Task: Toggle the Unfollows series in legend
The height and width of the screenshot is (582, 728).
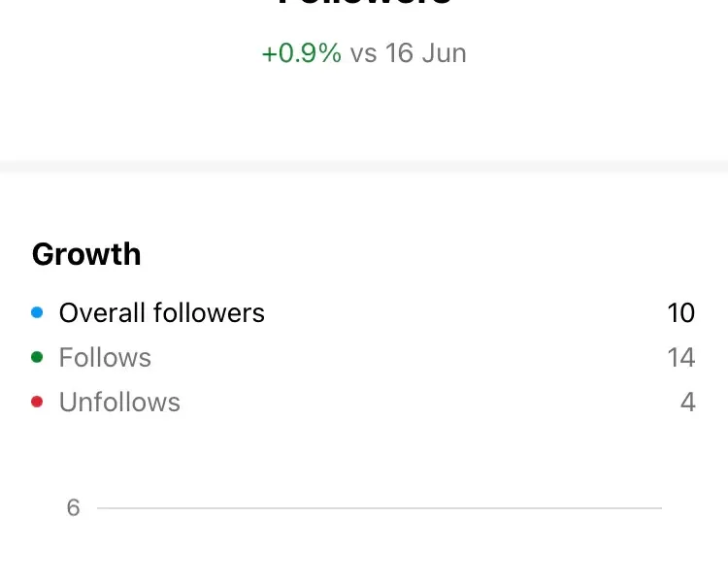Action: [364, 402]
